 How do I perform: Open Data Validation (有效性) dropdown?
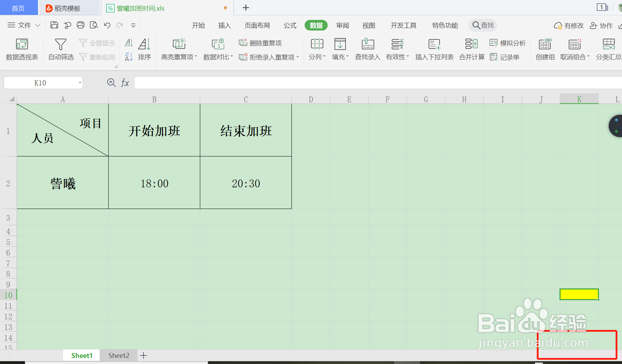point(397,49)
